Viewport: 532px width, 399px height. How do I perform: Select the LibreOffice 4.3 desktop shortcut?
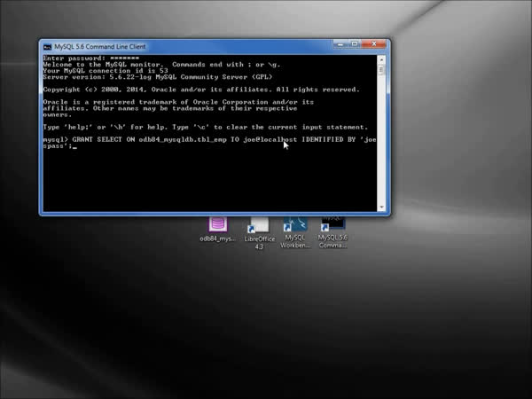(260, 233)
